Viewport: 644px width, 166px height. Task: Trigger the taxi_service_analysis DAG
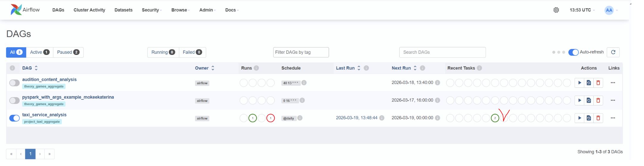[x=579, y=118]
